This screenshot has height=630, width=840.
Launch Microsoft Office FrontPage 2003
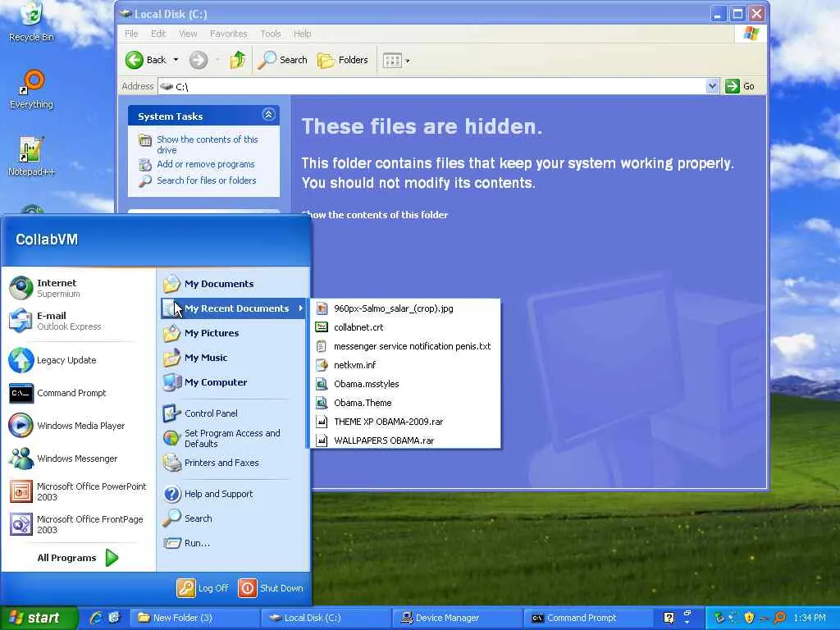(78, 524)
